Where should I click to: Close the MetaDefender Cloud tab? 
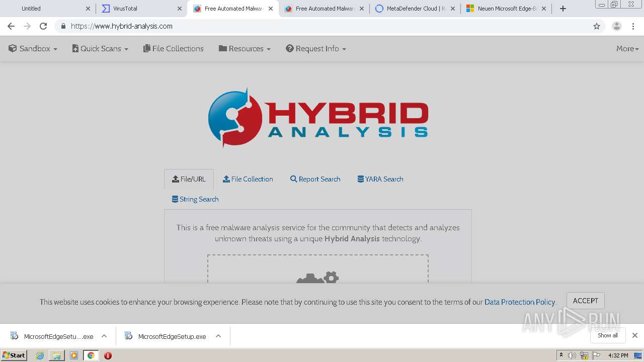pyautogui.click(x=453, y=9)
